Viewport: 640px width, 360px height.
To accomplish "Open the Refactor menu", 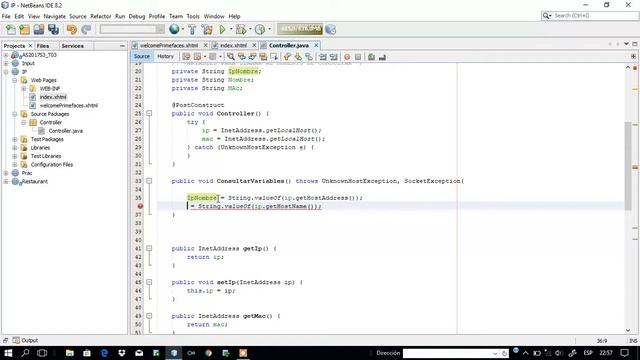I will [100, 16].
